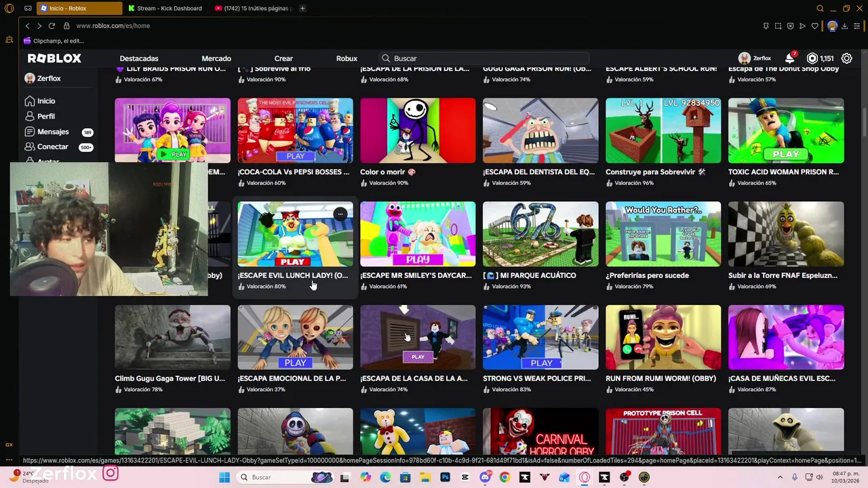Open the Robux balance icon showing 1,151
The image size is (868, 488).
click(812, 58)
